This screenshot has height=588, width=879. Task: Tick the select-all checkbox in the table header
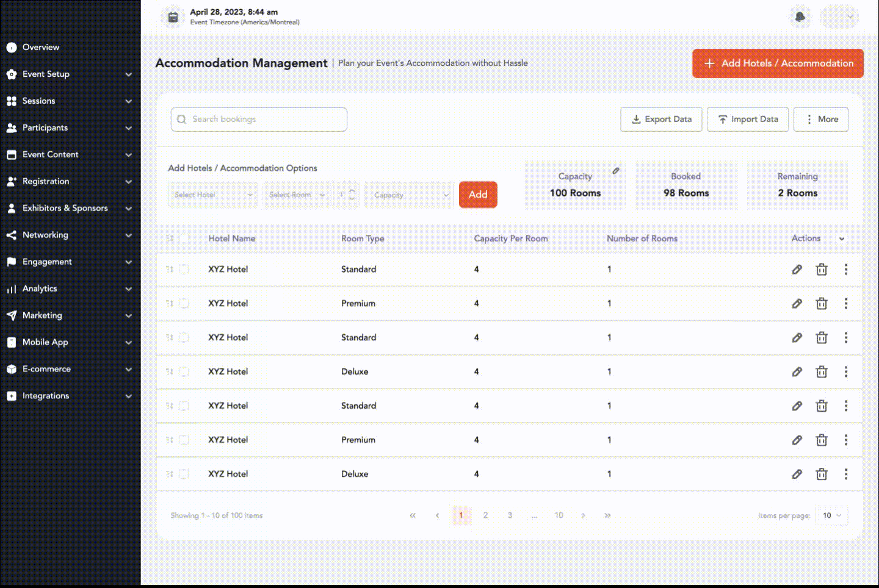(184, 238)
